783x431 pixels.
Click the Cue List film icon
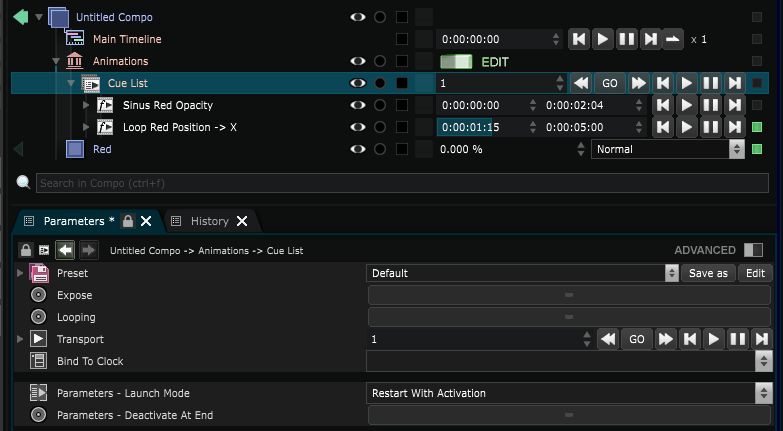click(x=91, y=83)
